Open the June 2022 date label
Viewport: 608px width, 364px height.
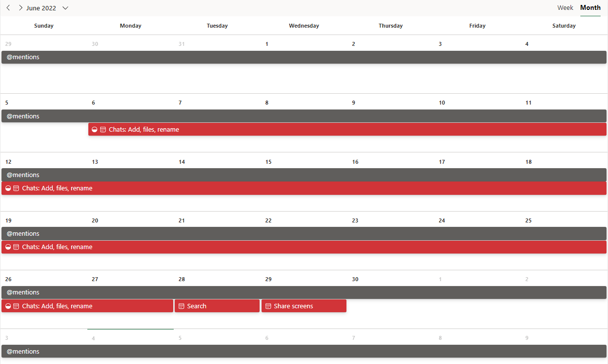[41, 8]
